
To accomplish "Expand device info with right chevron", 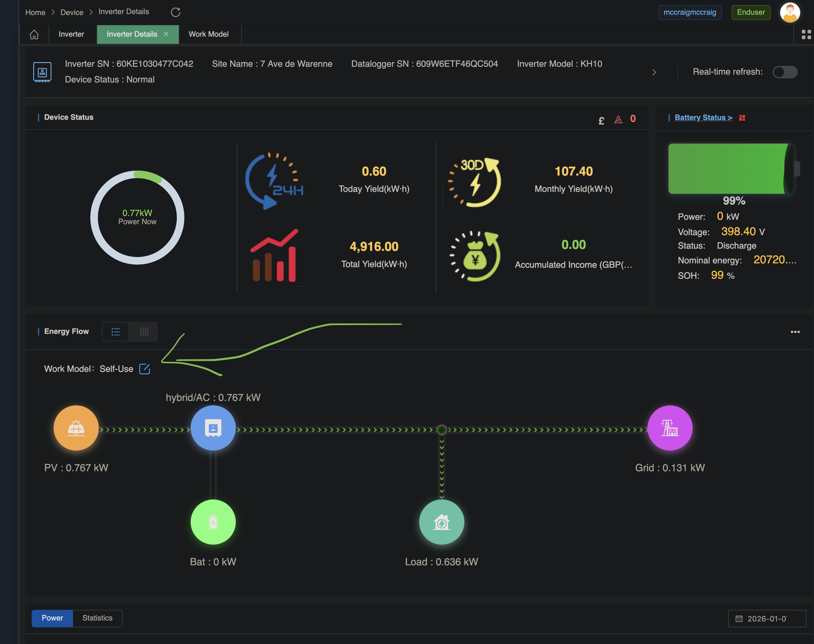I will tap(654, 72).
